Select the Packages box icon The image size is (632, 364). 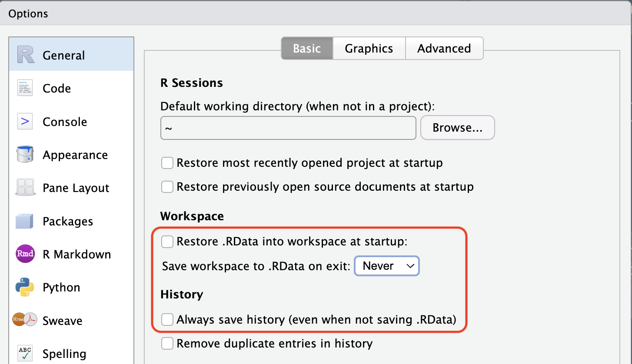(x=25, y=221)
